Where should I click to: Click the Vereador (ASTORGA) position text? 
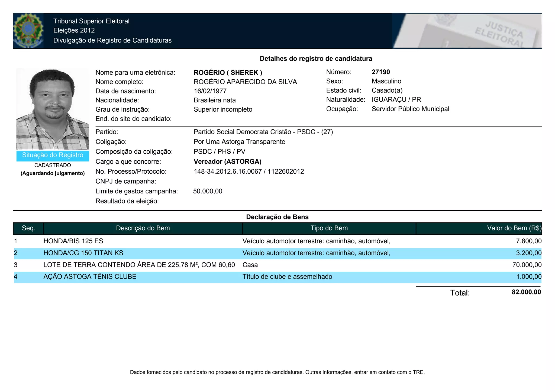(x=227, y=162)
